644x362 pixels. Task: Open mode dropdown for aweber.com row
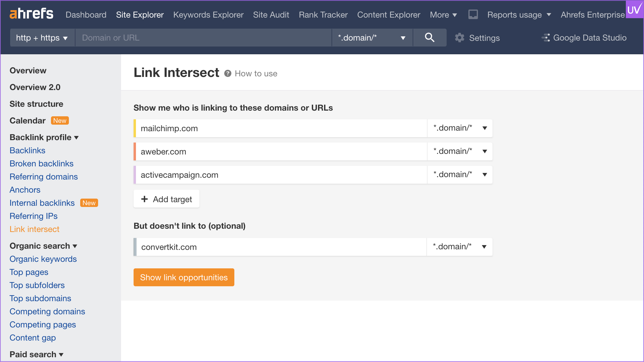pyautogui.click(x=460, y=151)
